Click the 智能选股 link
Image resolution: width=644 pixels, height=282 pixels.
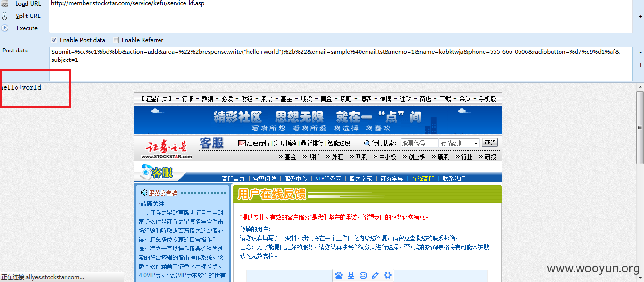(x=339, y=143)
